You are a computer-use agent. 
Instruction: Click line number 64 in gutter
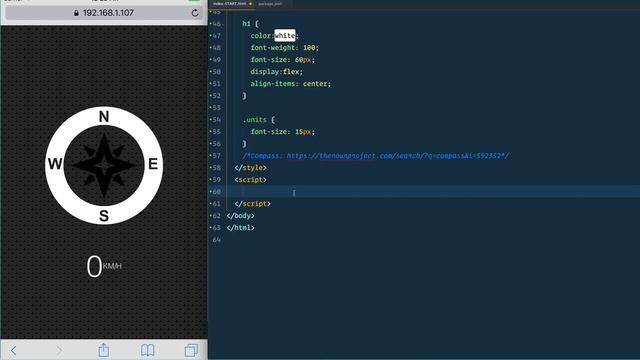[x=216, y=240]
